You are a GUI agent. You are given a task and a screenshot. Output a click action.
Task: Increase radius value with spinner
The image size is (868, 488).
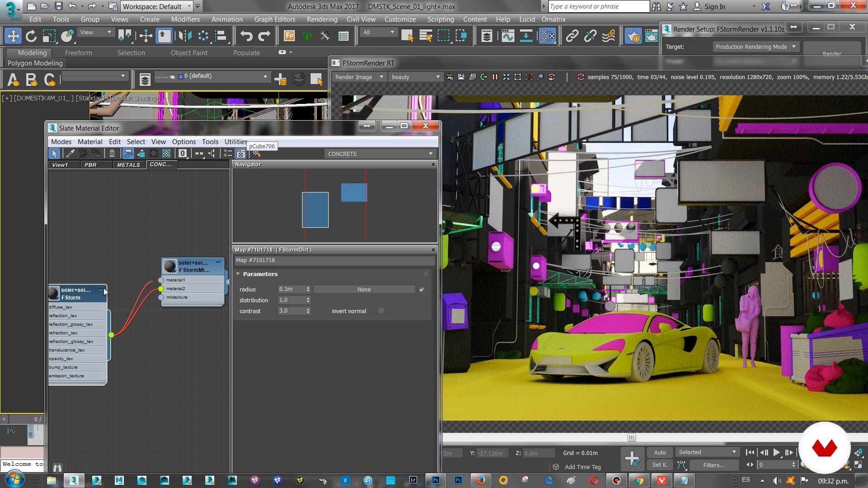click(308, 288)
